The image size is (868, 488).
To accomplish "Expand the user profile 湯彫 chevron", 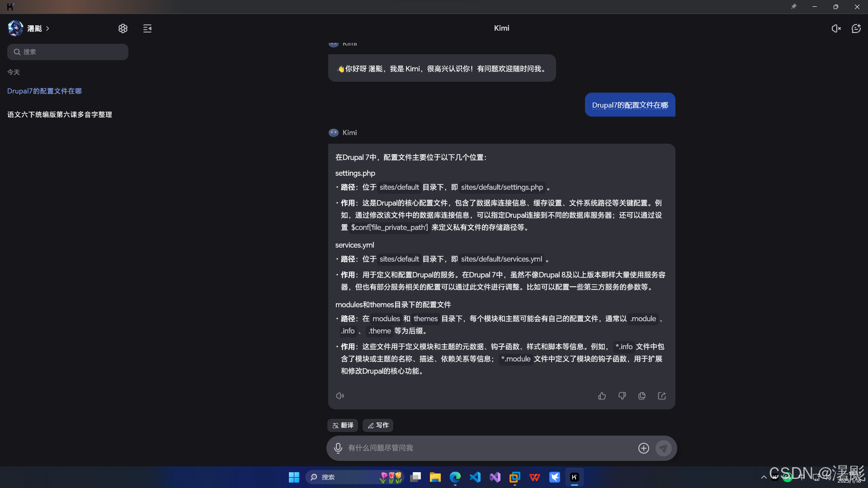I will [48, 28].
